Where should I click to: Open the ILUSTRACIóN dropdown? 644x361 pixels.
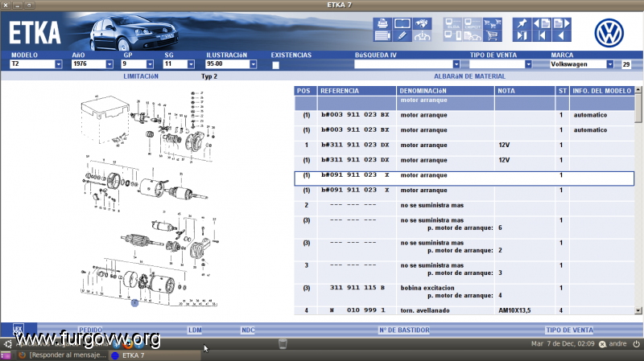pos(253,64)
